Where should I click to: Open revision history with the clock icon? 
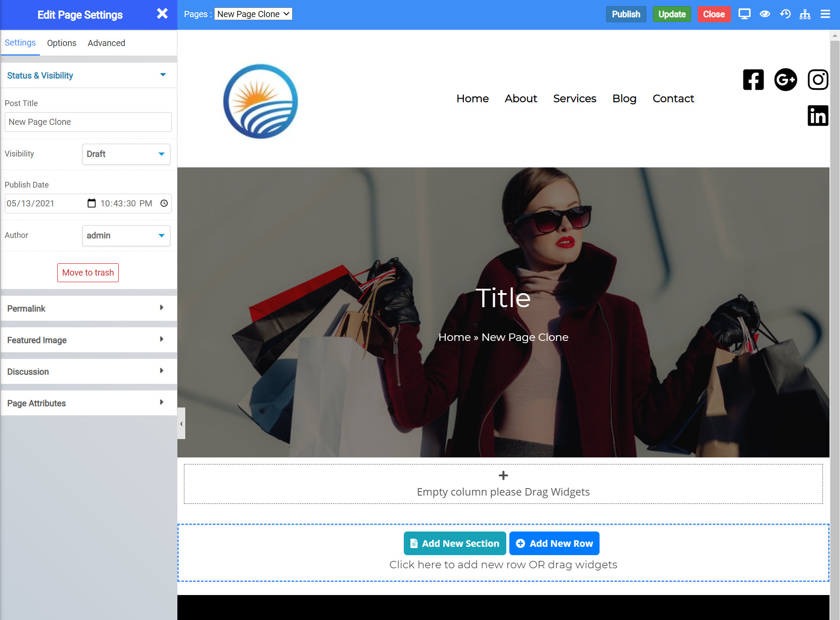[x=785, y=14]
